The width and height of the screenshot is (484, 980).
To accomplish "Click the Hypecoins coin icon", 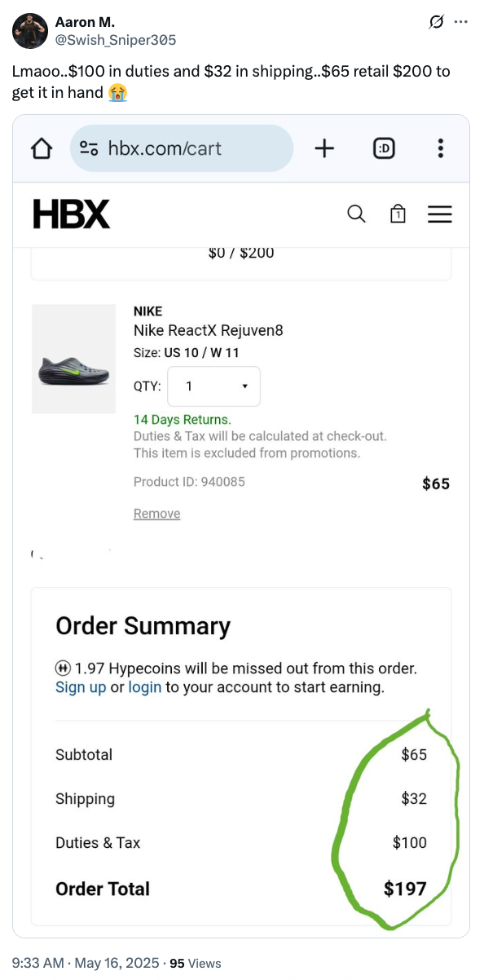I will point(63,668).
